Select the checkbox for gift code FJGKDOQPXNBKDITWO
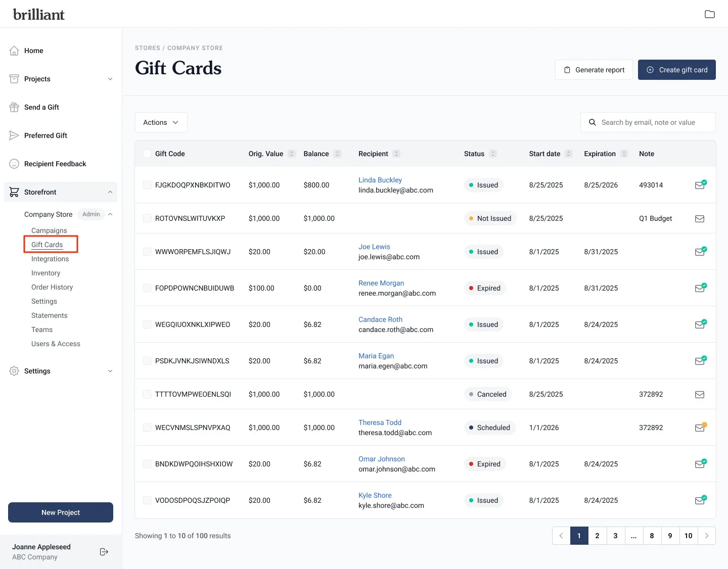The width and height of the screenshot is (728, 569). click(x=147, y=185)
